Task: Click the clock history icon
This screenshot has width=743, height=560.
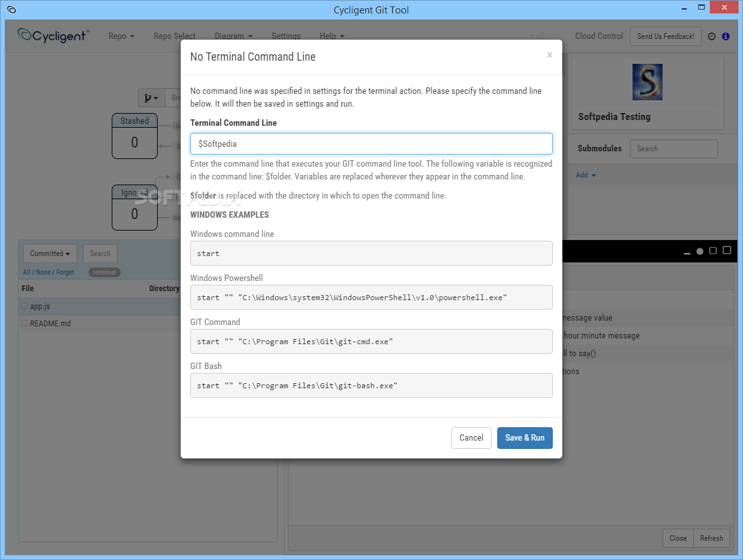Action: pyautogui.click(x=711, y=36)
